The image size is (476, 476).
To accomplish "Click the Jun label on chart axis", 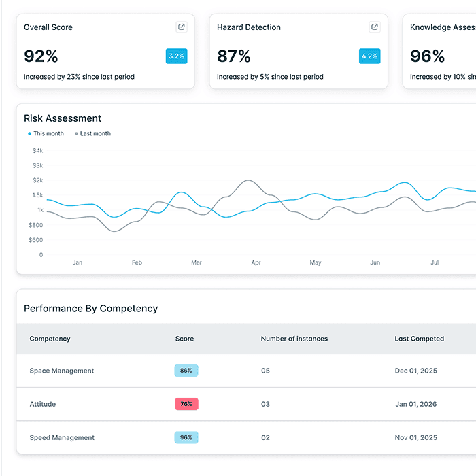I will (375, 262).
